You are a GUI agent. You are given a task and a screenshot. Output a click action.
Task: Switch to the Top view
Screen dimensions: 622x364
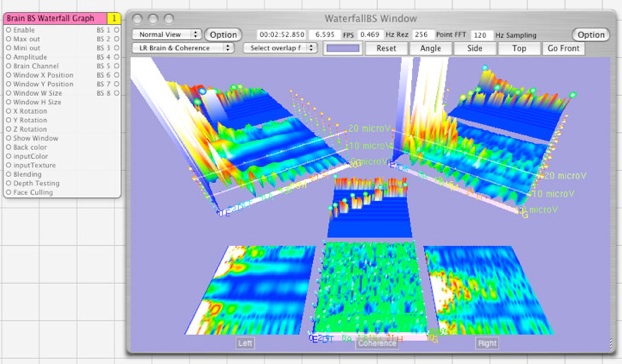(519, 48)
